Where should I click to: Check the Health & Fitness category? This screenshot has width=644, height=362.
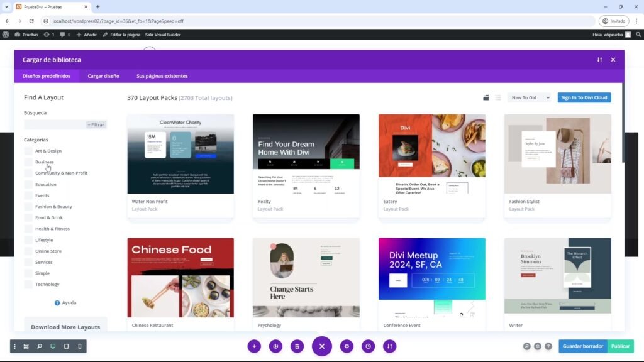point(28,229)
